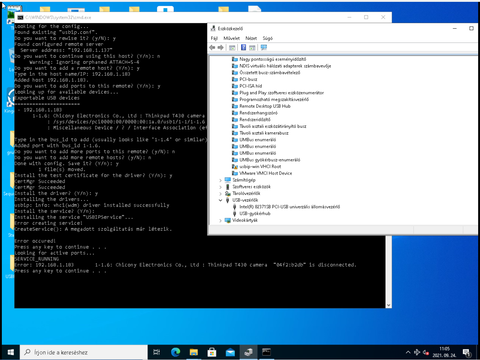The height and width of the screenshot is (360, 480).
Task: Select the PCI-ISA híd device
Action: point(250,86)
